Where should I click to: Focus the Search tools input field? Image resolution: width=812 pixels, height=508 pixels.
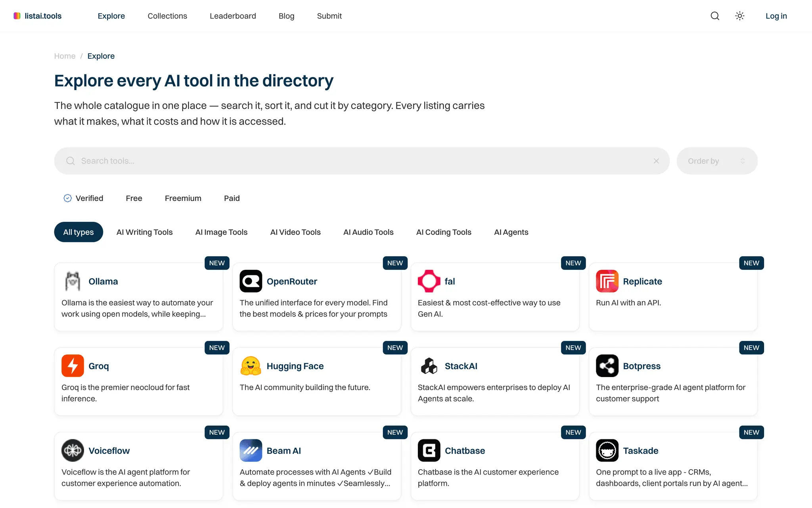pos(362,161)
